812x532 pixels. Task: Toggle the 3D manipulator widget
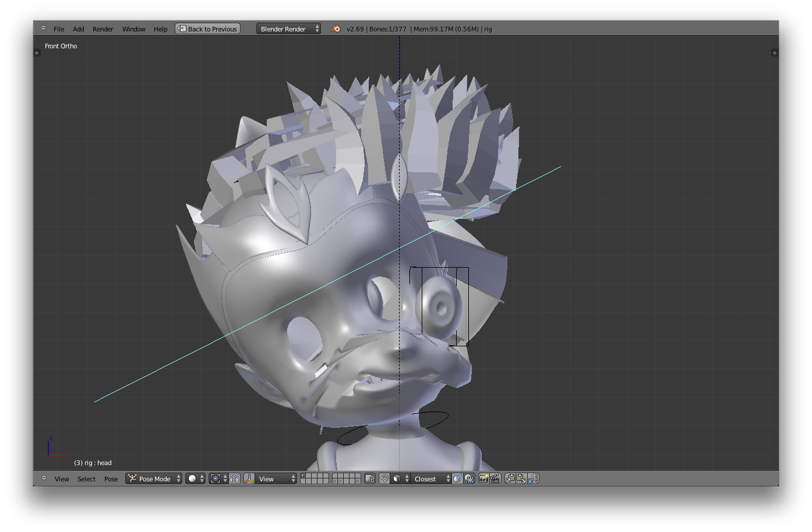249,478
